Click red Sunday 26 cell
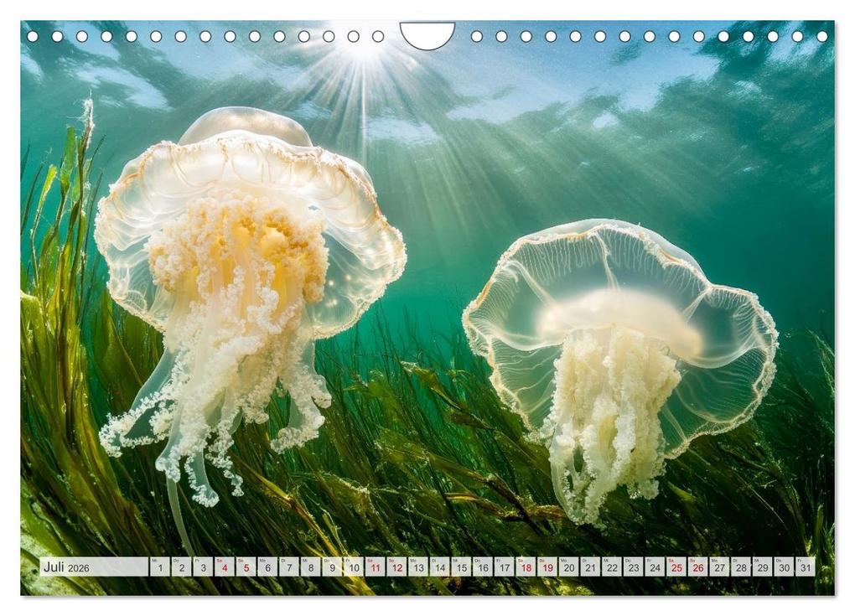855x616 pixels. 697,567
